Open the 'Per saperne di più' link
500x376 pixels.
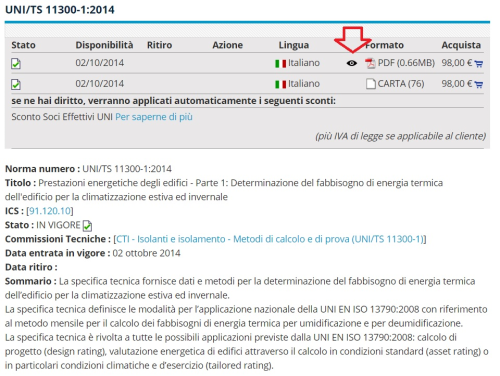(154, 117)
